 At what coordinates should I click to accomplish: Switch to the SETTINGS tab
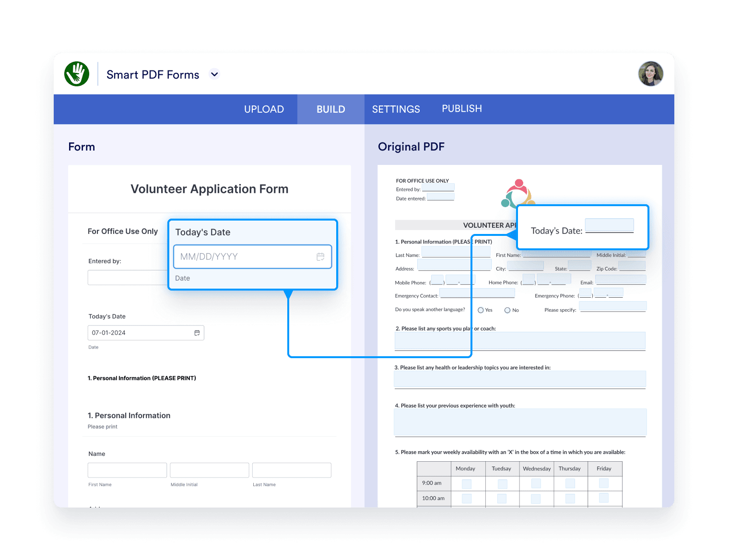click(x=396, y=109)
